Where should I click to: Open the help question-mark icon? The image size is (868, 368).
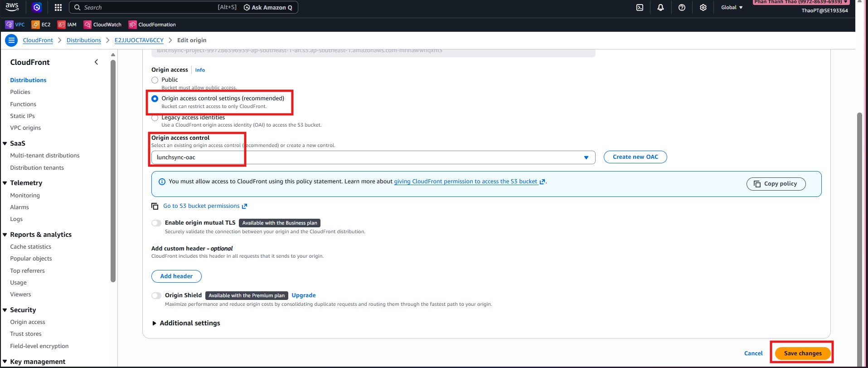click(682, 7)
